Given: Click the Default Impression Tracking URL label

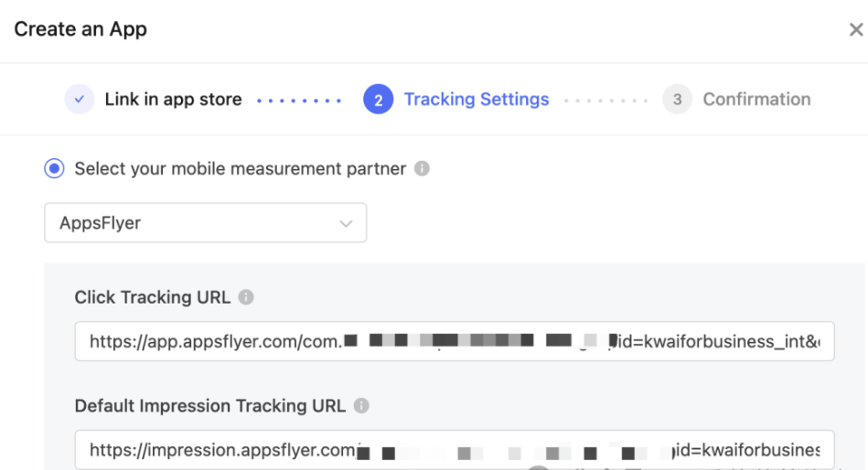Looking at the screenshot, I should click(210, 406).
